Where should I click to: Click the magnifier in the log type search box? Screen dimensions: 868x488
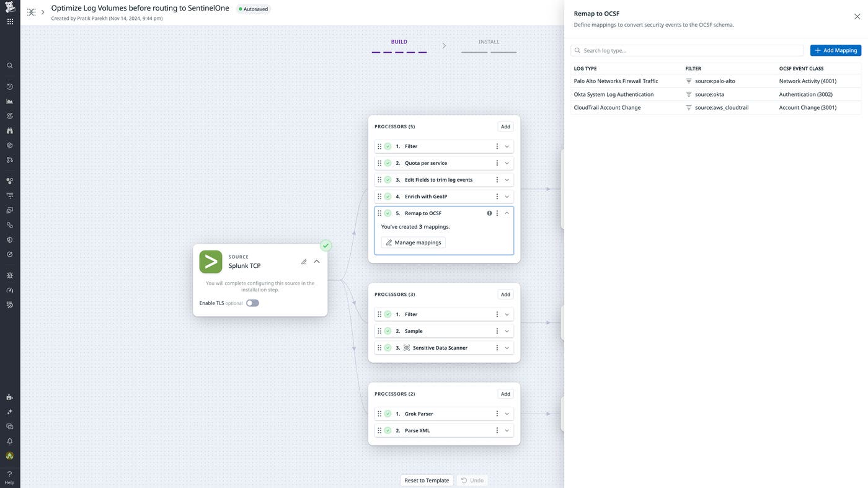click(x=578, y=50)
